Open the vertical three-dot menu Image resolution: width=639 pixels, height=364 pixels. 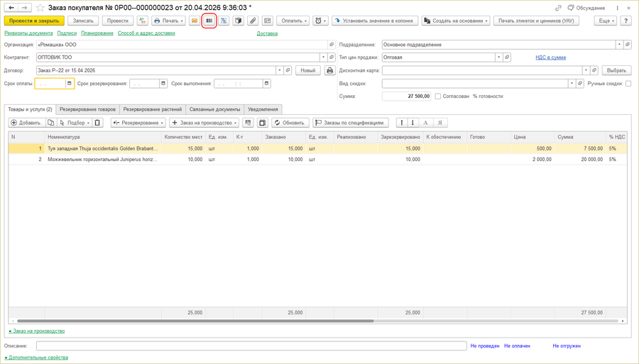click(618, 8)
